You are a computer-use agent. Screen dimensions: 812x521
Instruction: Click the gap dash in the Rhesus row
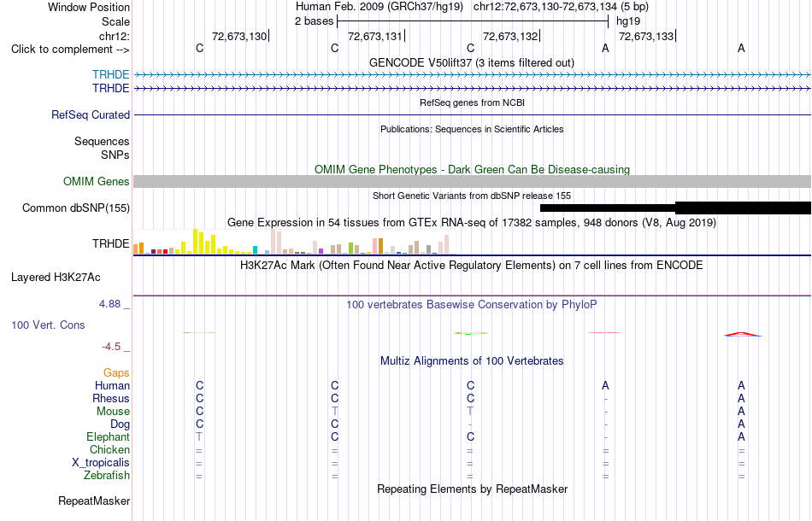[x=605, y=398]
